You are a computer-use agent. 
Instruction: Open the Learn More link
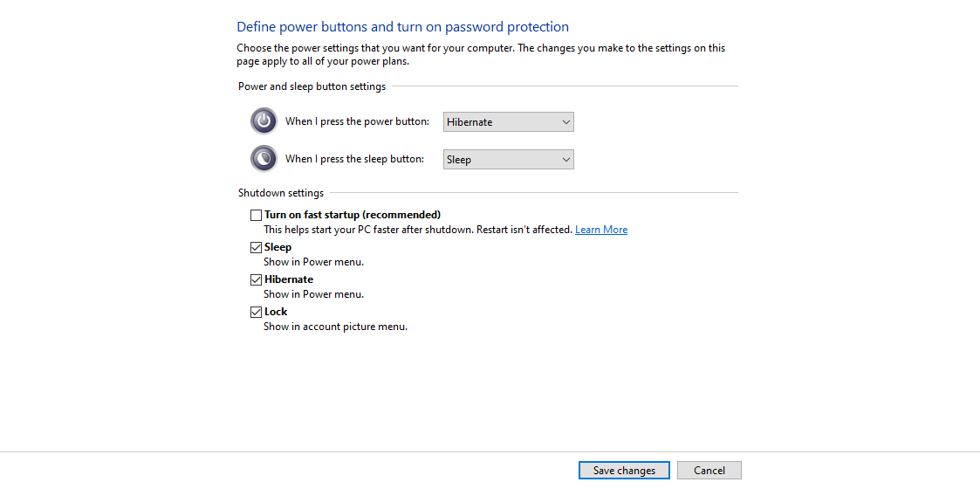click(x=600, y=230)
